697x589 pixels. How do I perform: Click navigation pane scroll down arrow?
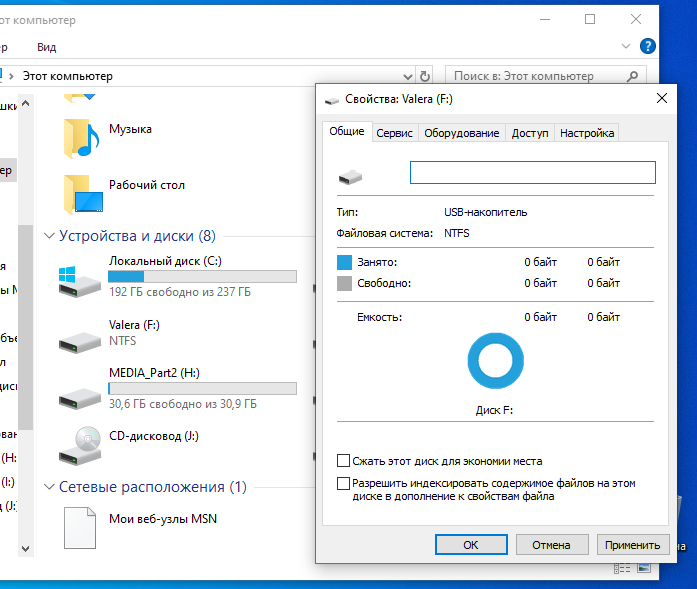click(x=26, y=549)
